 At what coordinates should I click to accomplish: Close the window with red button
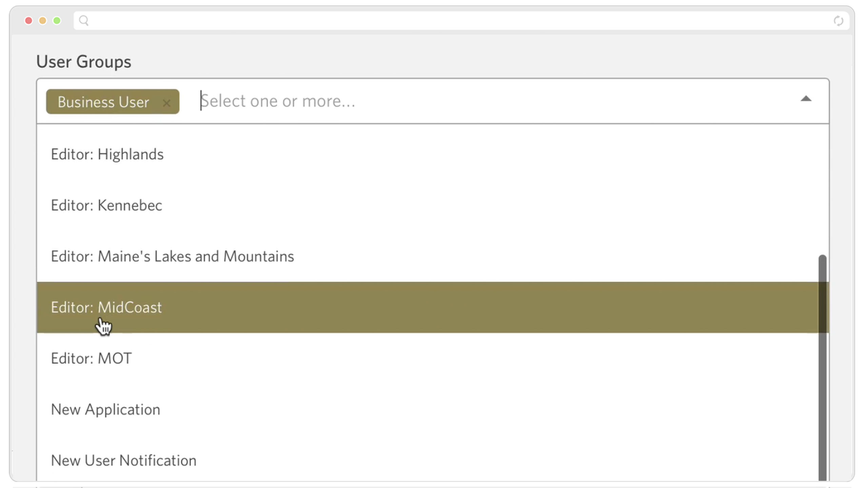click(x=28, y=21)
